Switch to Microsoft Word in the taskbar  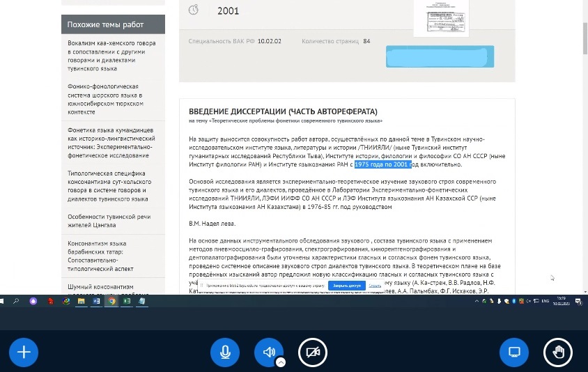click(x=96, y=301)
